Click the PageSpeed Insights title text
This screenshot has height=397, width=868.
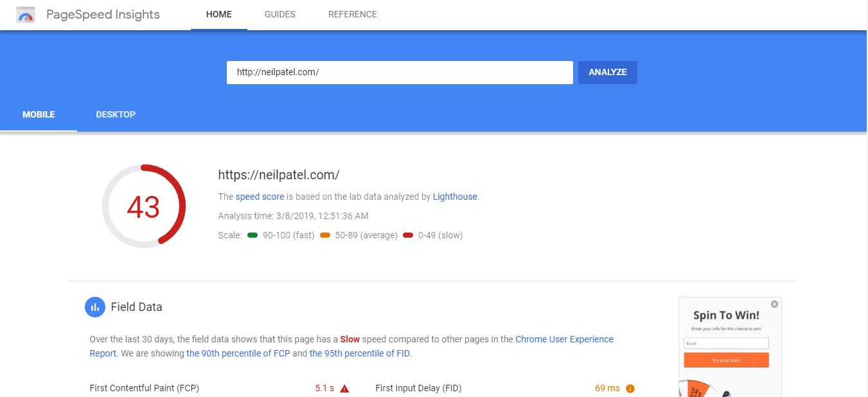tap(103, 14)
